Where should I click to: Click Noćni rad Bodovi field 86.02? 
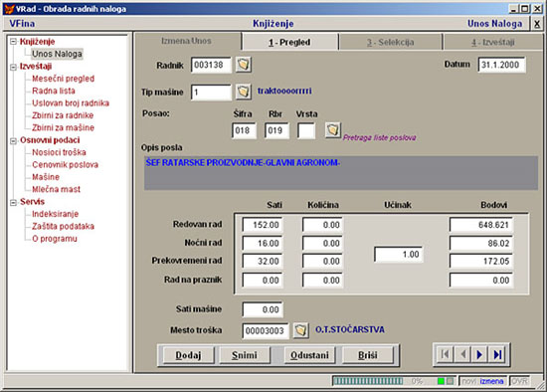point(481,243)
